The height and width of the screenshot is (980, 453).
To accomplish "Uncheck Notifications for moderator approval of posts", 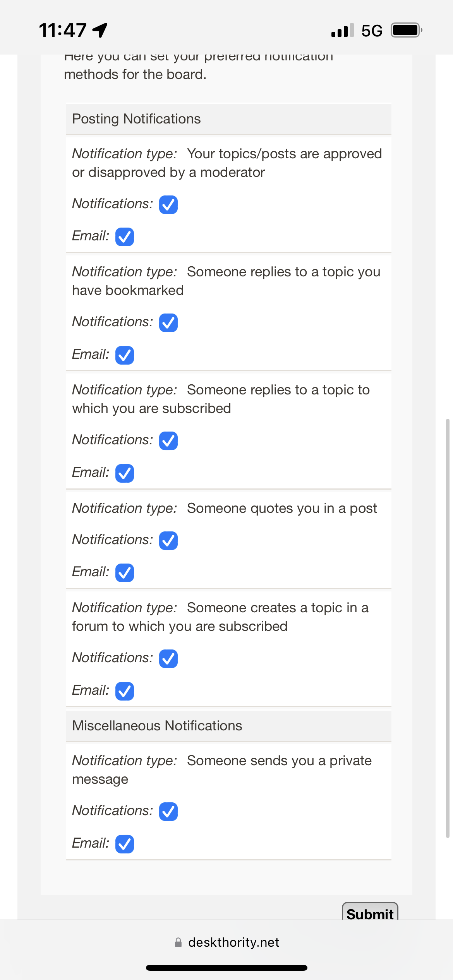I will tap(168, 205).
